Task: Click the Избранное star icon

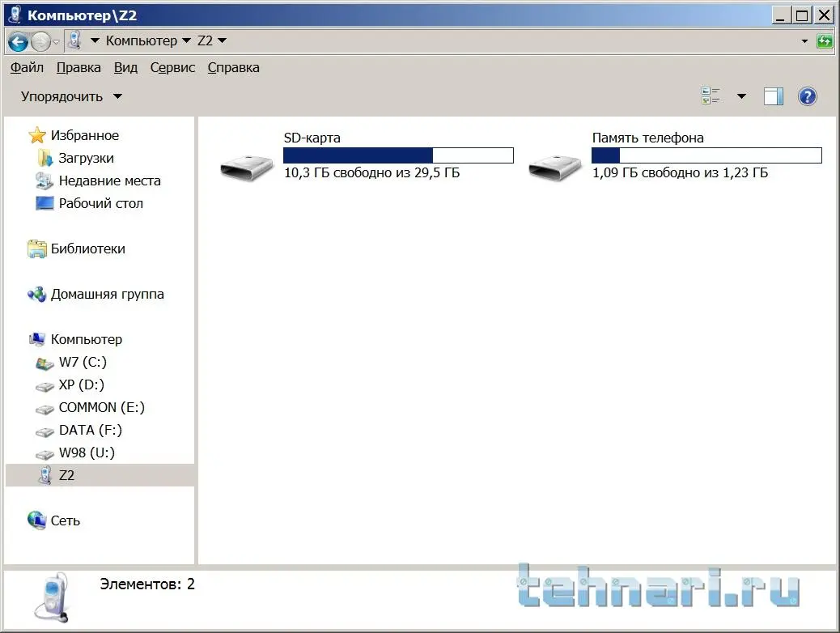Action: (37, 135)
